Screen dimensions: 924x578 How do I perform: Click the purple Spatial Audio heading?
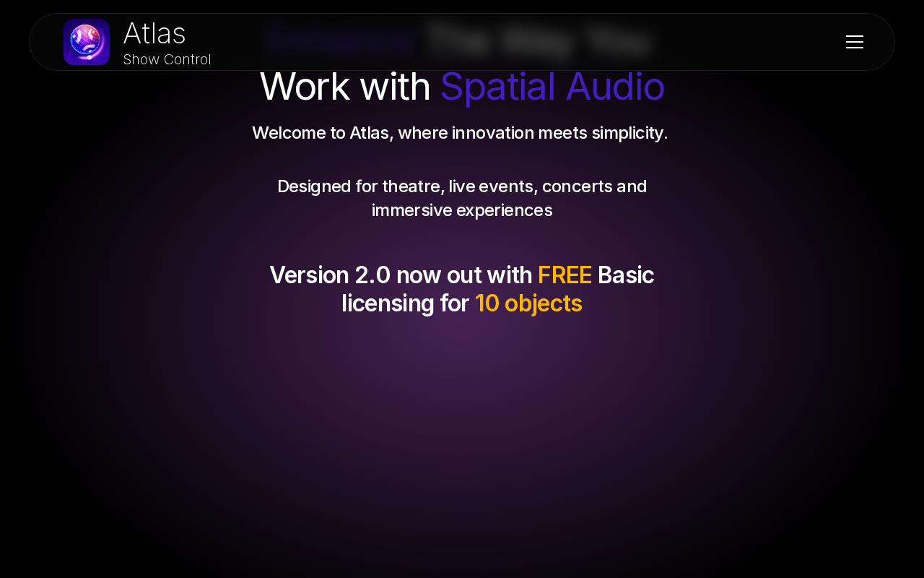pos(552,86)
